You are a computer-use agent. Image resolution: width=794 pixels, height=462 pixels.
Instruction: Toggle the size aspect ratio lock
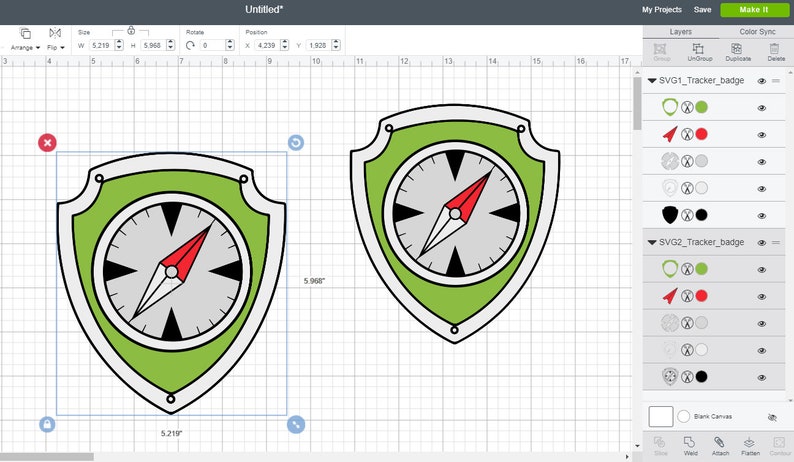[131, 31]
